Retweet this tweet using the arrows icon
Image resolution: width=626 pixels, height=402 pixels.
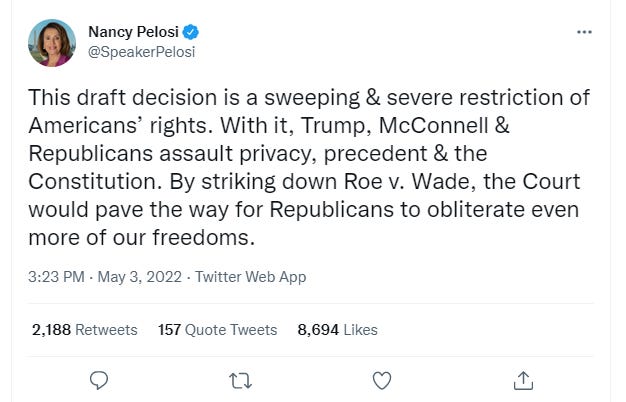[240, 380]
